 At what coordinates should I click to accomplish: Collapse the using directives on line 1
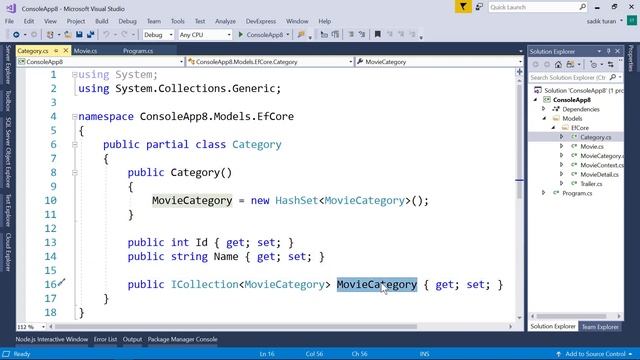[x=74, y=75]
